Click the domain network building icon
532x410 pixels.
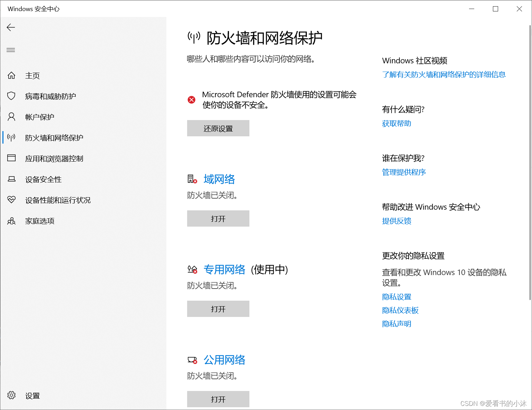tap(192, 179)
